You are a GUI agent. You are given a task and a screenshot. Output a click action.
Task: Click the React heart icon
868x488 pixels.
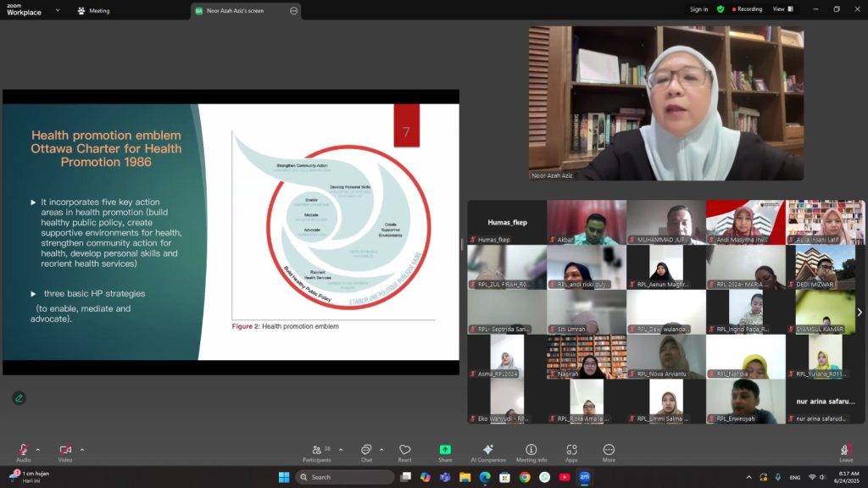coord(405,450)
